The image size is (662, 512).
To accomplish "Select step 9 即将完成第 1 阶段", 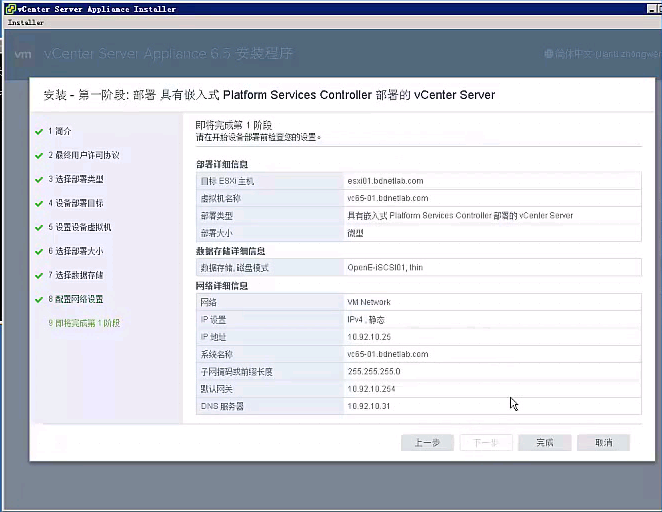I will [84, 323].
